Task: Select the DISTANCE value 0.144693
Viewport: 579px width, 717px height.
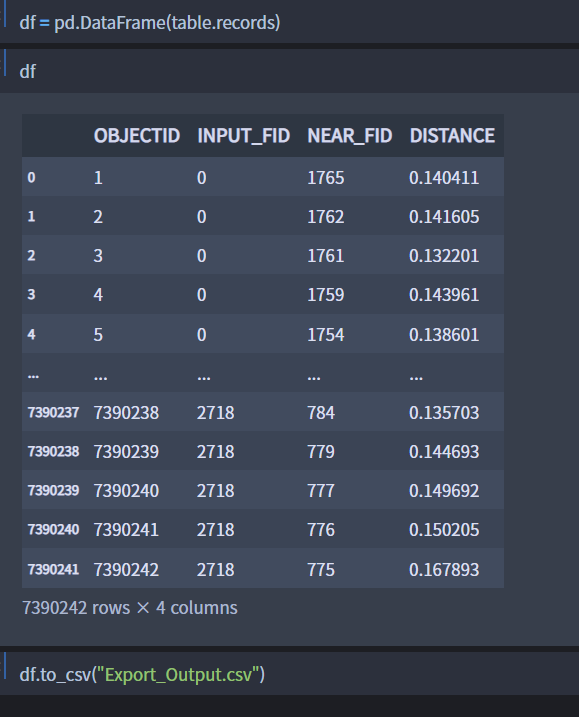Action: pos(444,451)
